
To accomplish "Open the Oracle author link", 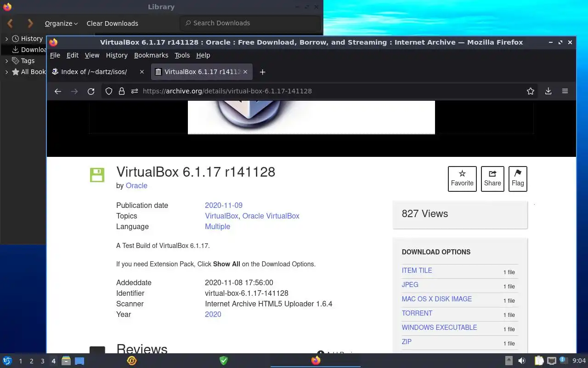I will pyautogui.click(x=136, y=185).
